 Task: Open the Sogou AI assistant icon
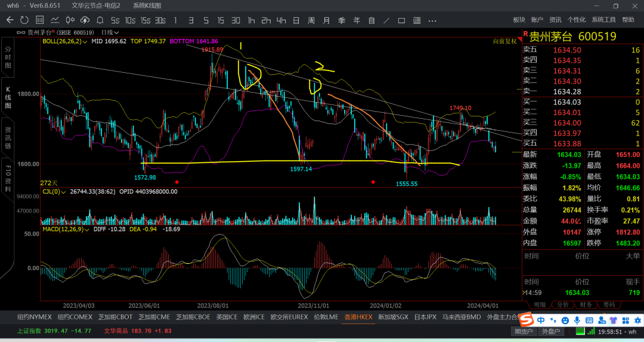(x=638, y=320)
